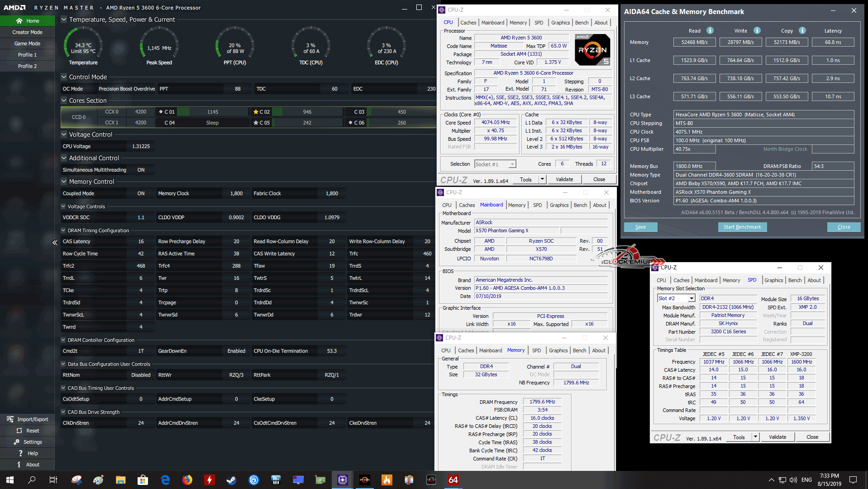
Task: Click the Copy info icon in AIDA64
Action: tap(802, 30)
